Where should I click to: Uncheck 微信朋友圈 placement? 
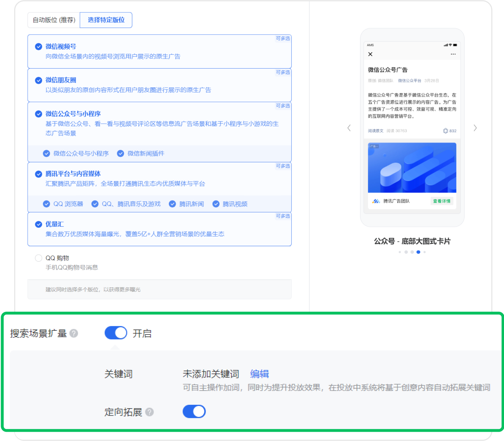click(38, 80)
